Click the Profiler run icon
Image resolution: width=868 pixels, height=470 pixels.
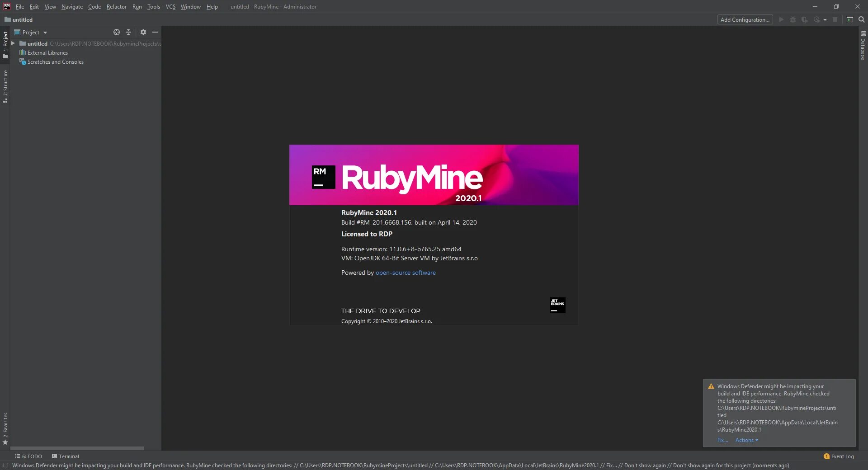(816, 19)
